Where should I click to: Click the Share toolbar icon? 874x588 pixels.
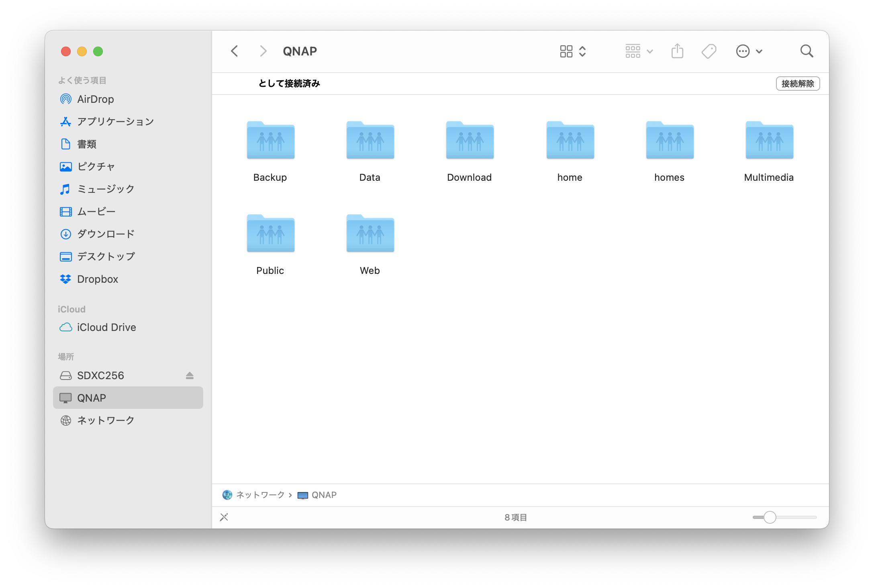coord(677,51)
